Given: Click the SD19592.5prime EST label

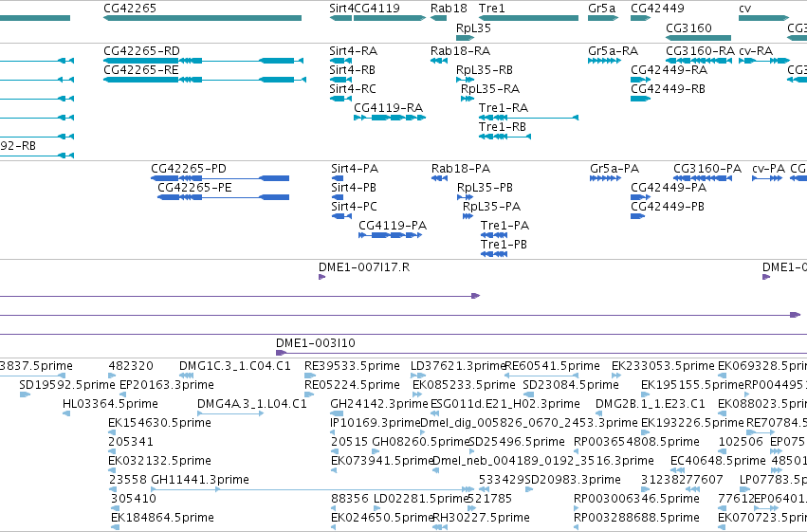Looking at the screenshot, I should [67, 385].
